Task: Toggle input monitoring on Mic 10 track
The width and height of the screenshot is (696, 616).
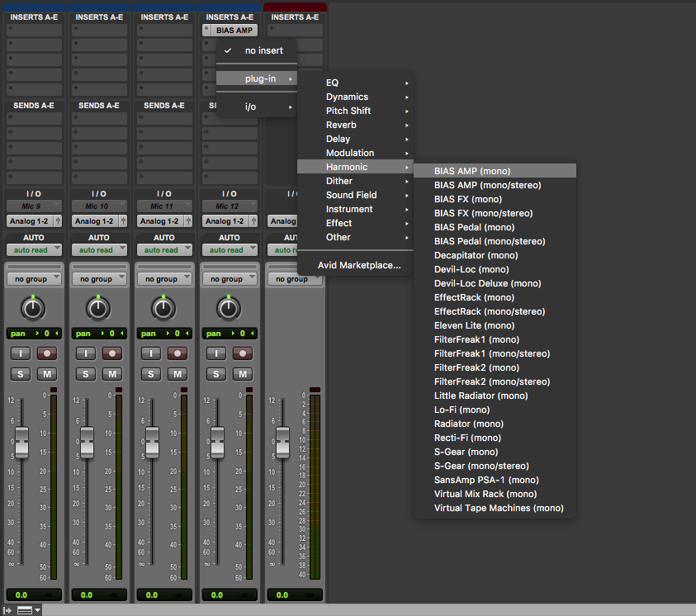Action: tap(86, 353)
